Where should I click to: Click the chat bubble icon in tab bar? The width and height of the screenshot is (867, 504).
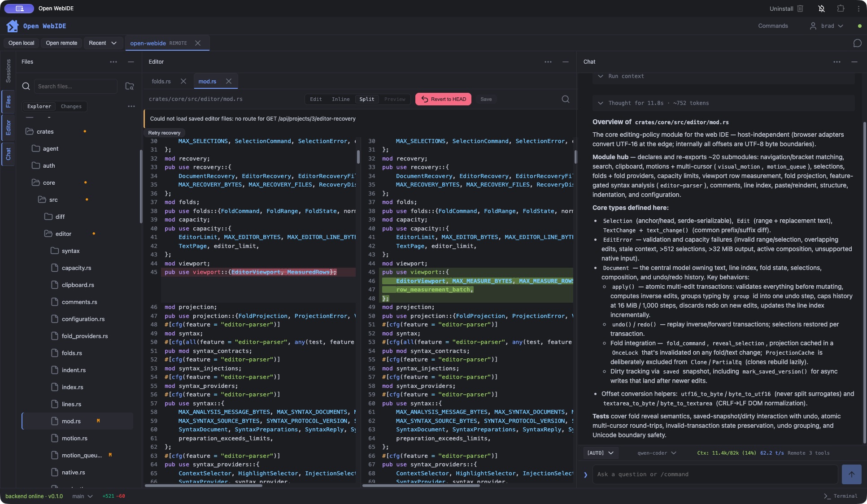click(857, 43)
